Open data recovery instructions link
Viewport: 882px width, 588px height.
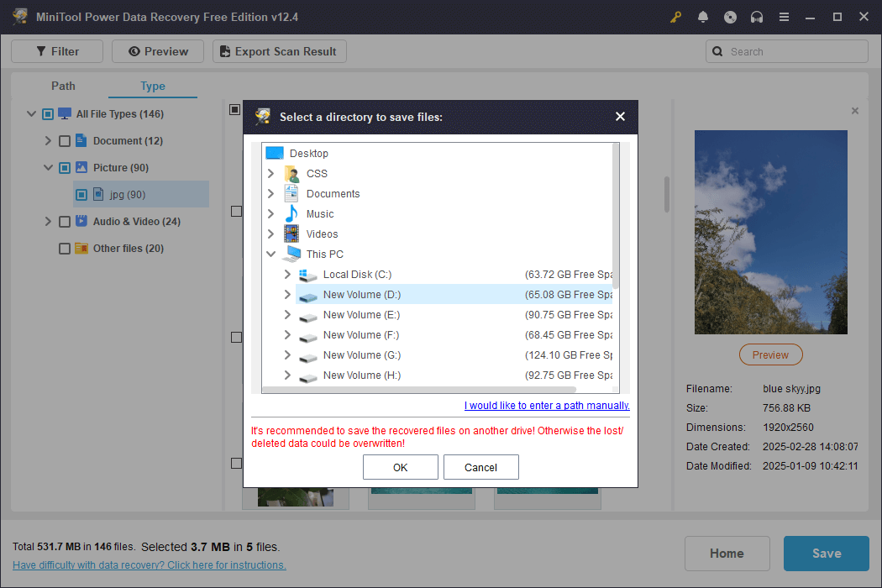pos(149,565)
